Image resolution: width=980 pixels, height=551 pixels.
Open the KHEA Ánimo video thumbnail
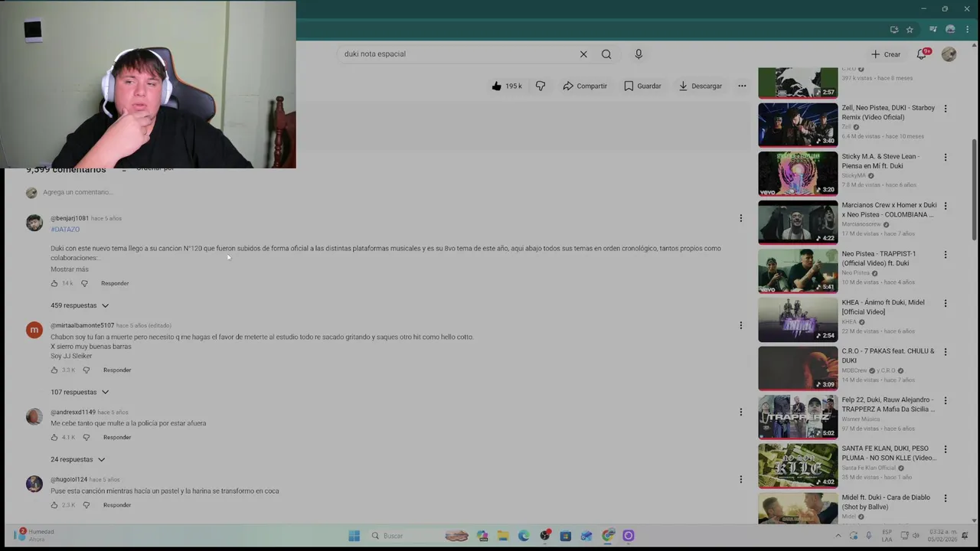click(x=798, y=319)
